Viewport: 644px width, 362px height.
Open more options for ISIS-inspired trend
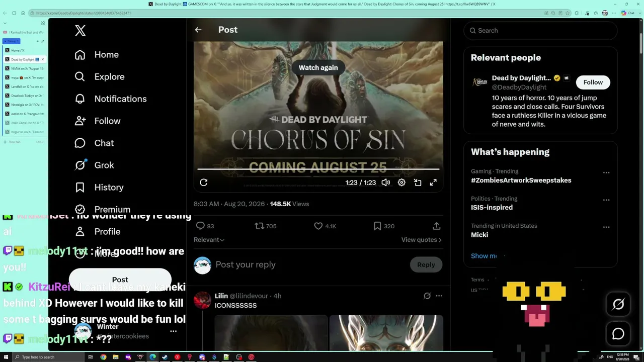(x=606, y=200)
